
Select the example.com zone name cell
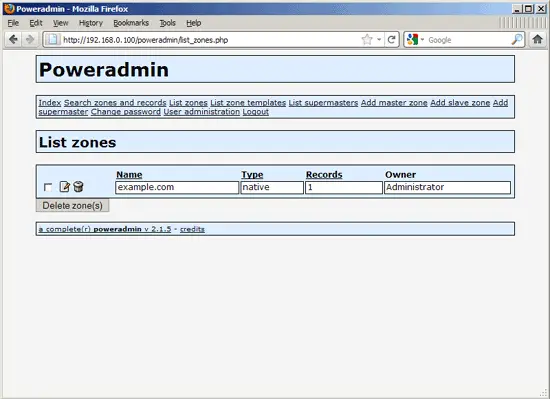click(x=177, y=187)
